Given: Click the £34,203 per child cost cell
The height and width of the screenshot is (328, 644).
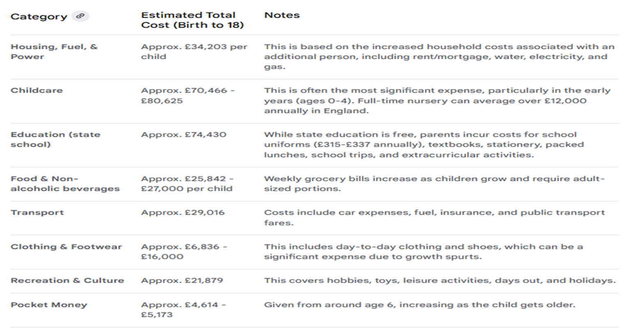Looking at the screenshot, I should coord(194,52).
